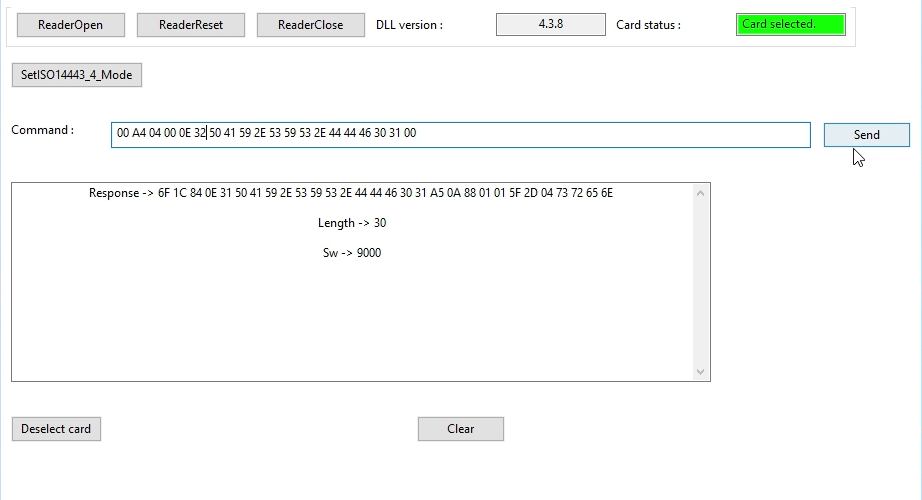Click the Response hex line text
The image size is (922, 500).
click(351, 193)
